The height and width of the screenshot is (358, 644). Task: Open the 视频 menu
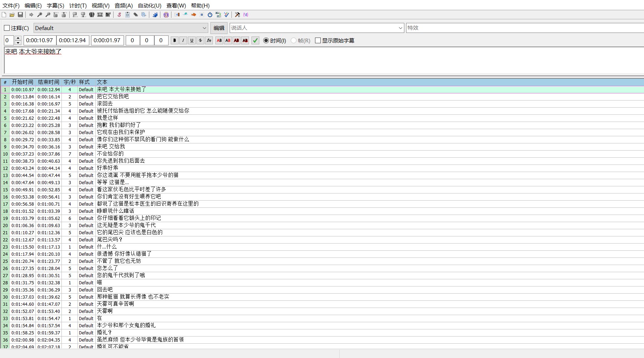pos(100,6)
